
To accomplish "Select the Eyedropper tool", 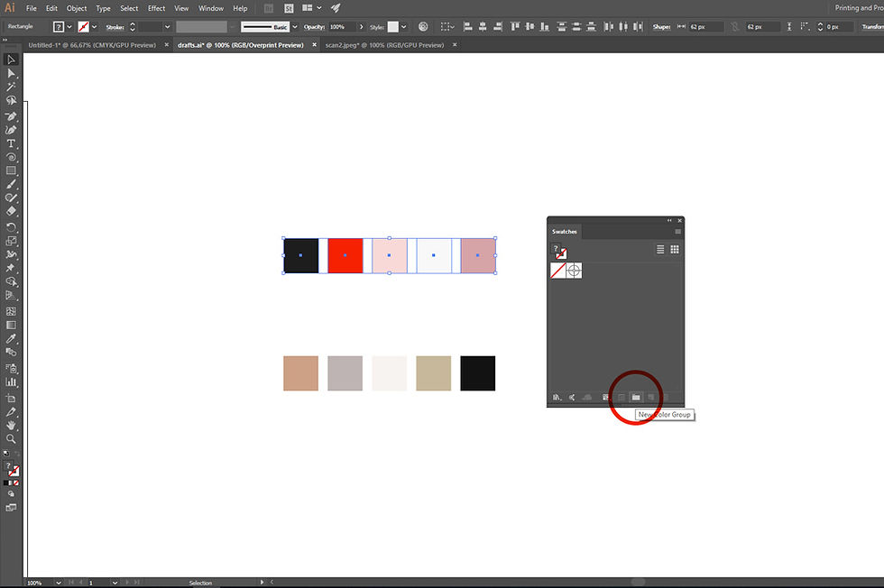I will [12, 339].
